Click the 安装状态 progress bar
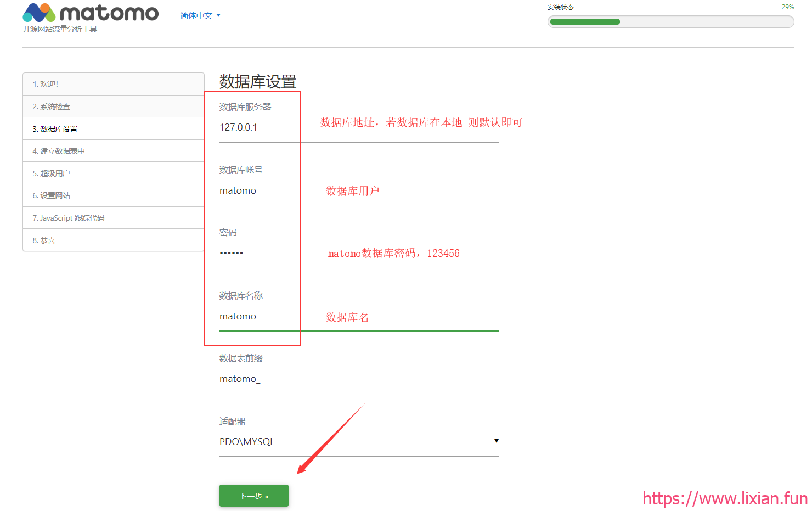Viewport: 812px width, 511px height. pos(670,22)
